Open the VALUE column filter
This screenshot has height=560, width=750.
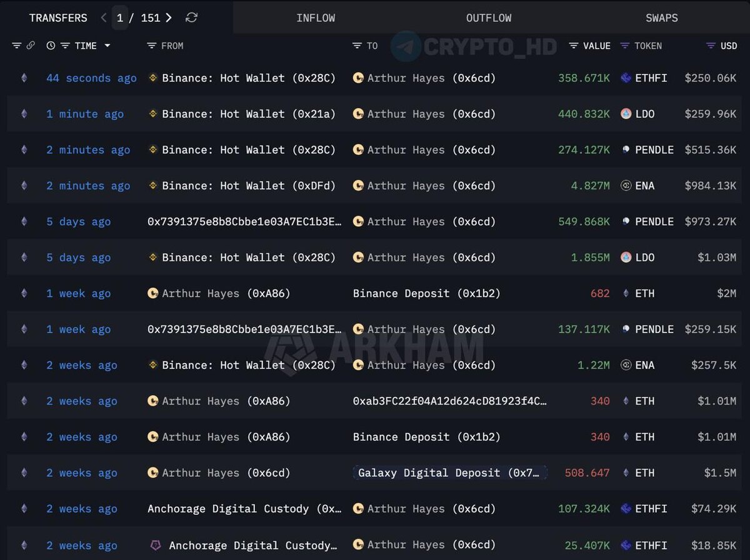pyautogui.click(x=574, y=46)
